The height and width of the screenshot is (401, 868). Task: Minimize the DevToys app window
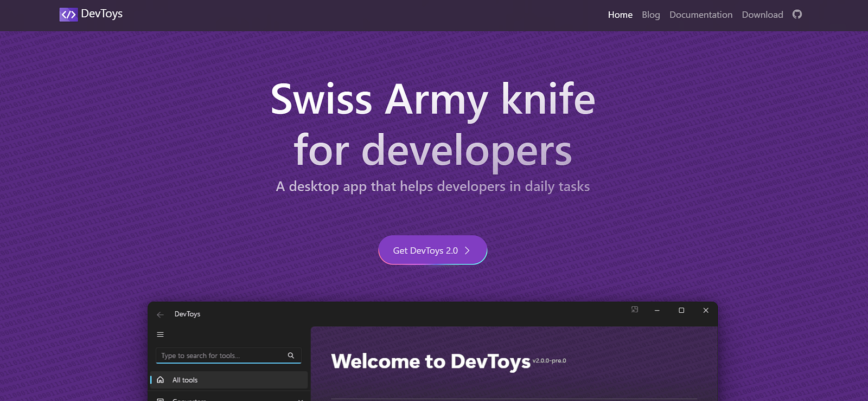657,311
